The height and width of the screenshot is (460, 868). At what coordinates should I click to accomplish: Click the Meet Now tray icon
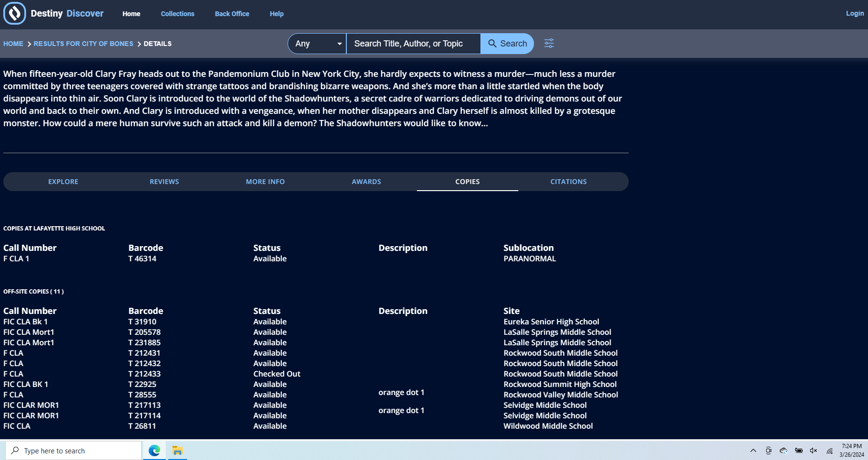click(x=768, y=451)
